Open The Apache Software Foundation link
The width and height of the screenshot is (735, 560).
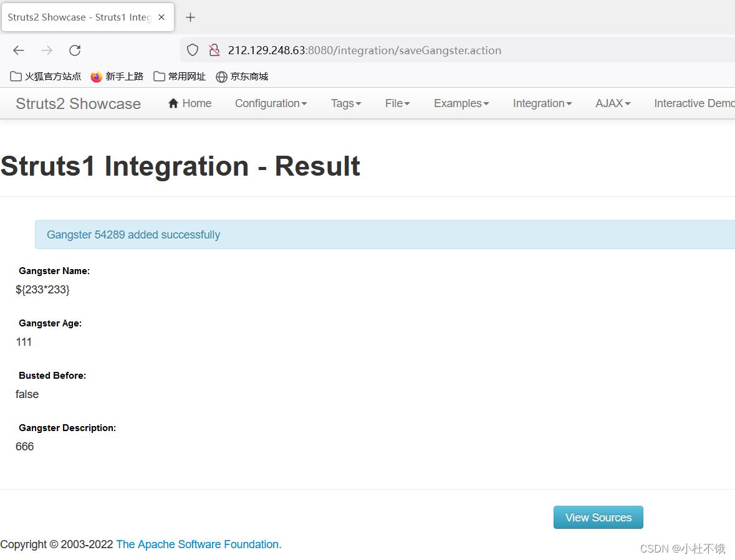click(199, 544)
